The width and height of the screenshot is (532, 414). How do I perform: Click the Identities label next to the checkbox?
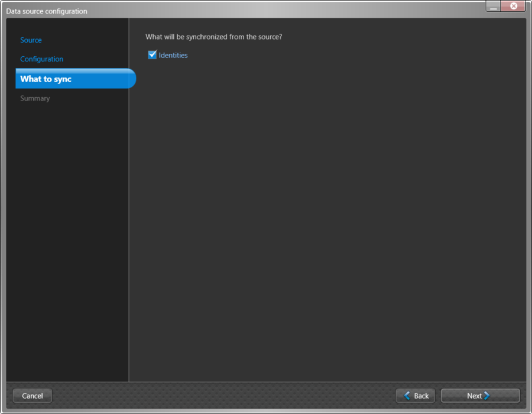point(173,55)
